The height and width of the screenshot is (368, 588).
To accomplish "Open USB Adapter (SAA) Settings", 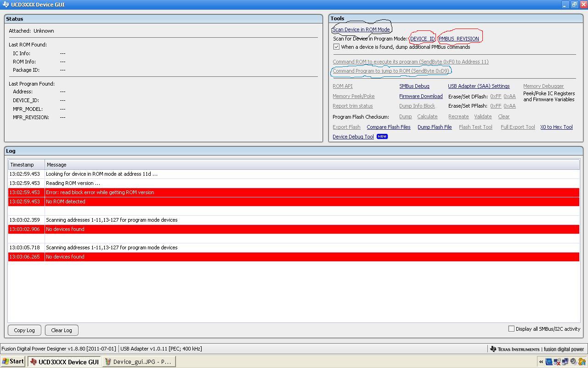I will point(478,86).
